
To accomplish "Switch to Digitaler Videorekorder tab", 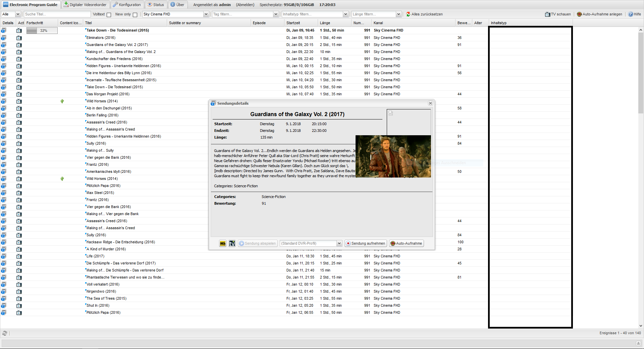I will click(85, 5).
